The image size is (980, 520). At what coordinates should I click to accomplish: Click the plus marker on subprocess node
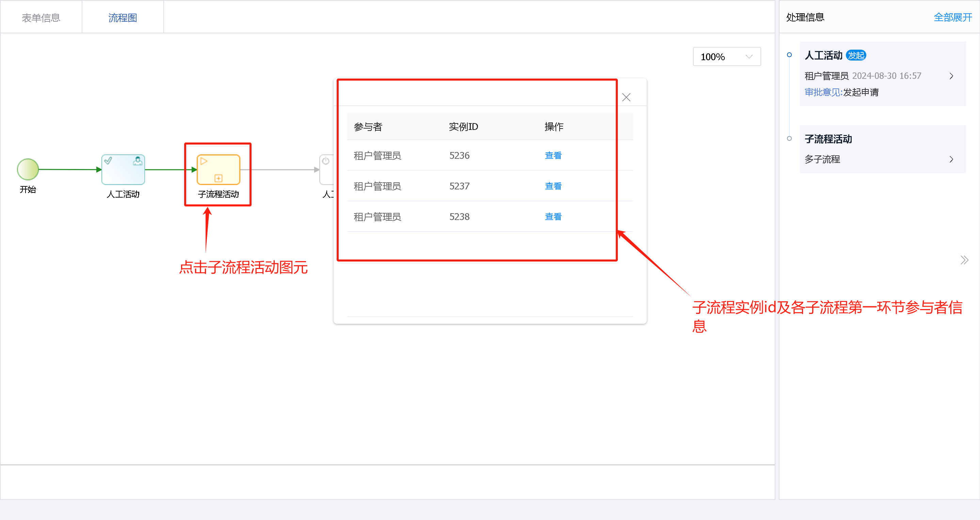[219, 178]
